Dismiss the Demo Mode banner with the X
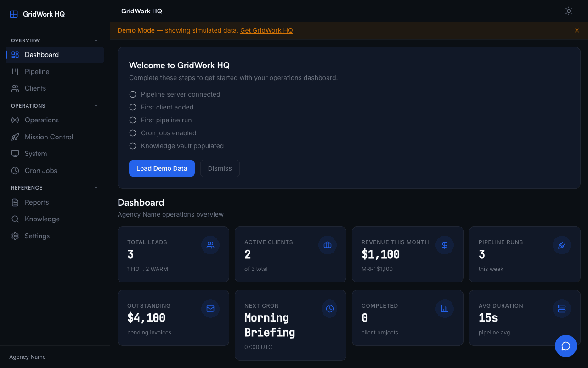 577,30
